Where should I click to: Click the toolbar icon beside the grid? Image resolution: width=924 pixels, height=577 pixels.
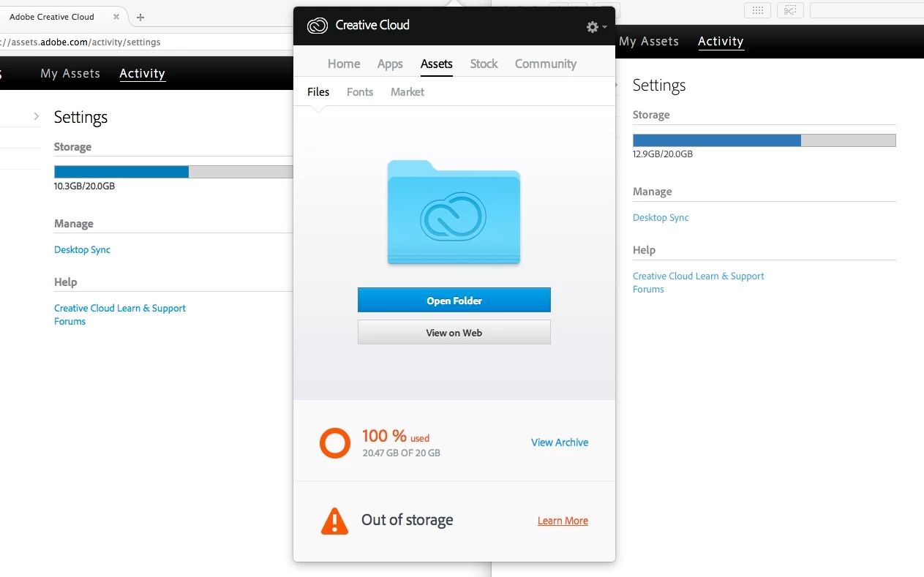click(791, 10)
